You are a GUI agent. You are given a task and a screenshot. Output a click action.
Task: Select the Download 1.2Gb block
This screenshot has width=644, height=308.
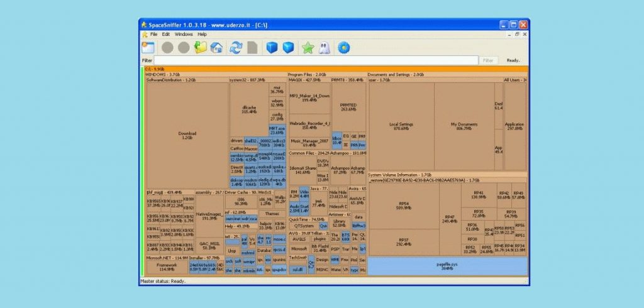click(187, 136)
